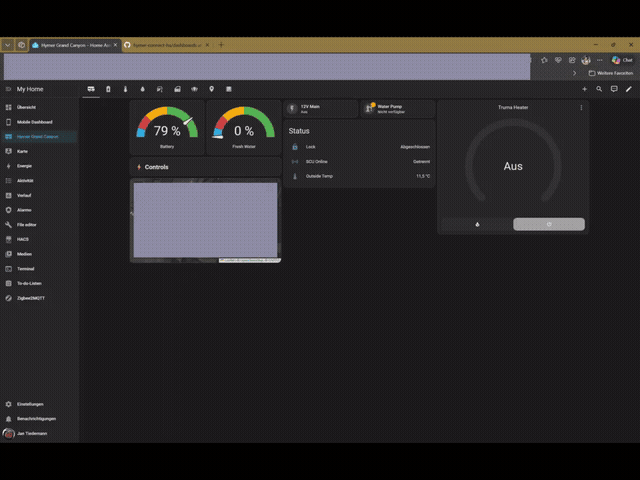This screenshot has width=640, height=480.
Task: Select Hymer Grand Canyon sidebar entry
Action: coord(40,137)
